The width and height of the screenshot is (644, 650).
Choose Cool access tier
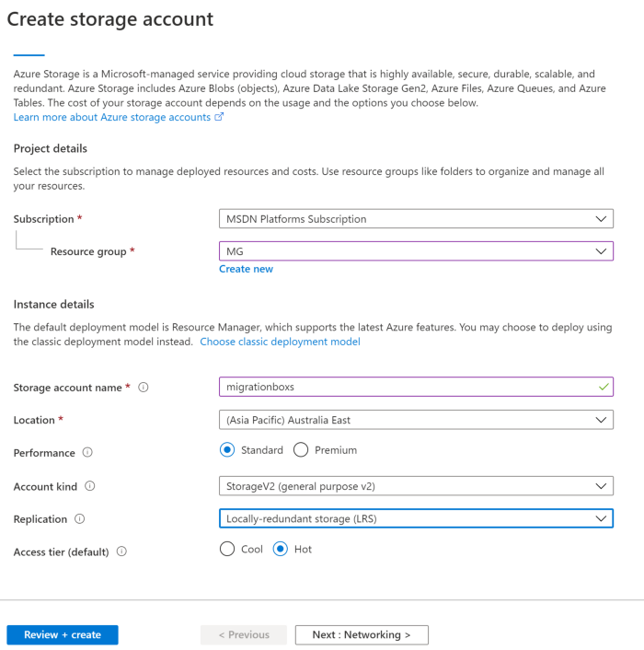pyautogui.click(x=227, y=549)
